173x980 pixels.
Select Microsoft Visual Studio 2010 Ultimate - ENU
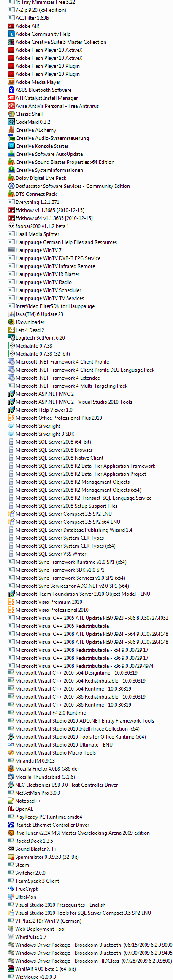pos(60,745)
